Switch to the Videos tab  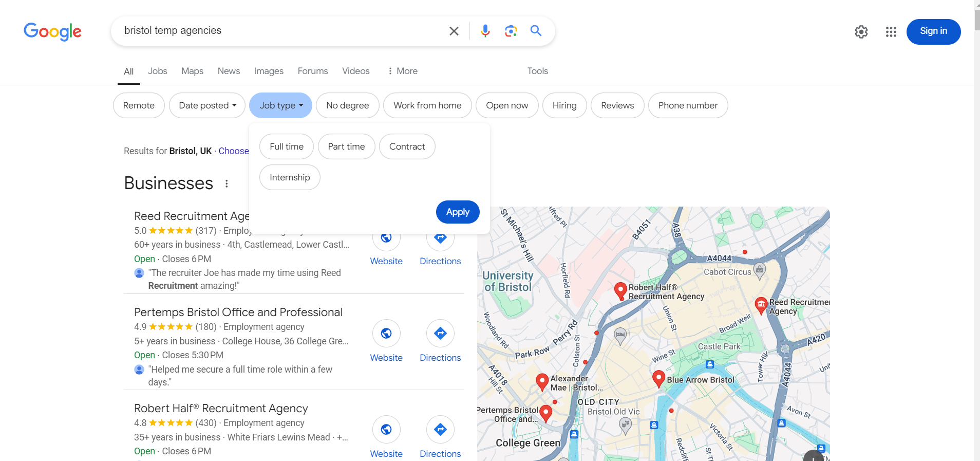coord(356,71)
